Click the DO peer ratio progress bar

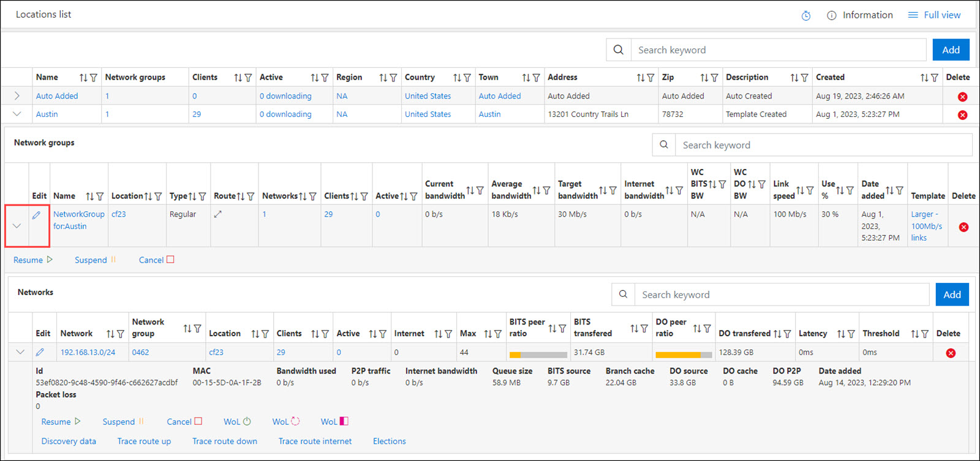pyautogui.click(x=683, y=354)
